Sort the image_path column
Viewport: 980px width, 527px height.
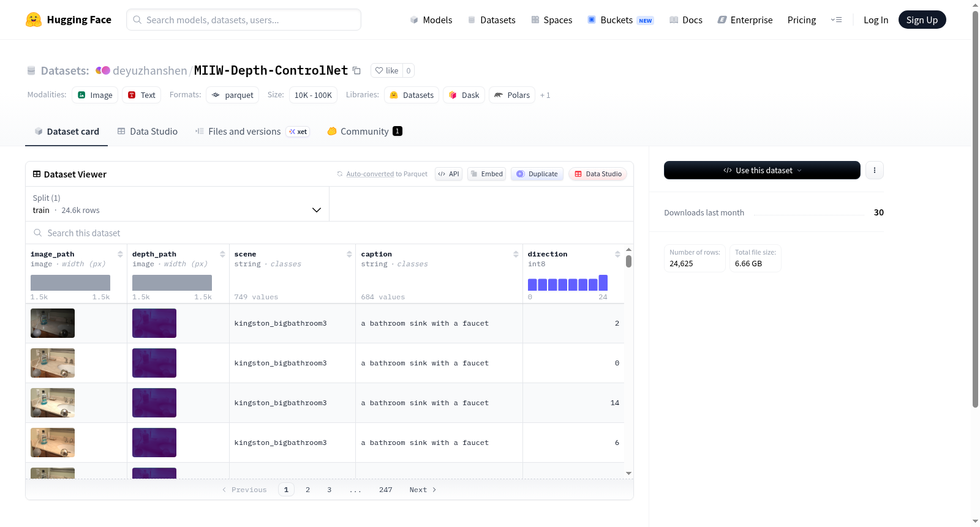coord(120,254)
